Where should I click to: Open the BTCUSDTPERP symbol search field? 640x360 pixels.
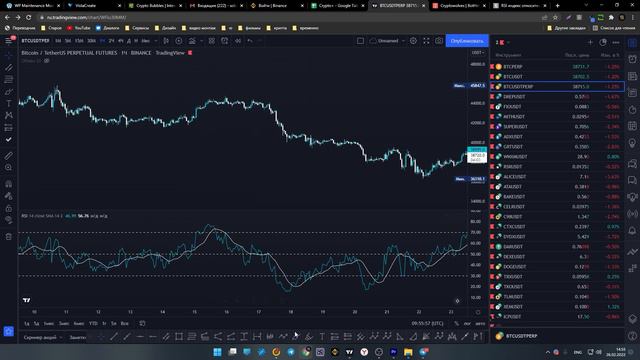(x=36, y=41)
